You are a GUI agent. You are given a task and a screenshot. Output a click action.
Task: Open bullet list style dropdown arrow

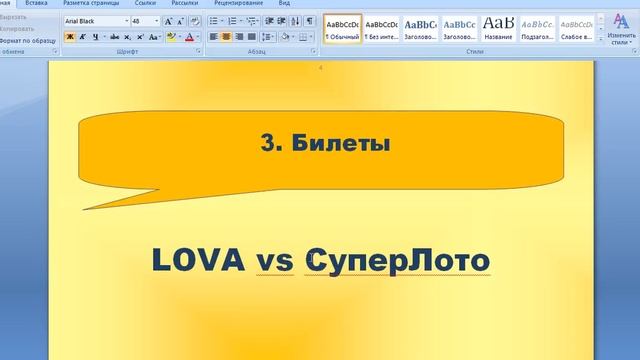click(x=222, y=21)
